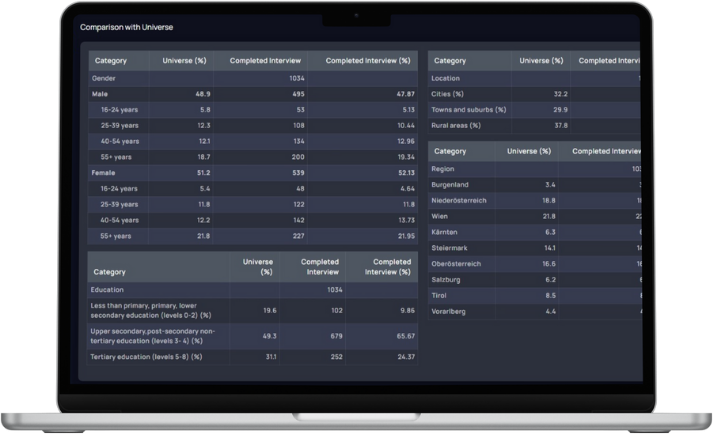Click the Vorarlberg region row

[x=451, y=311]
